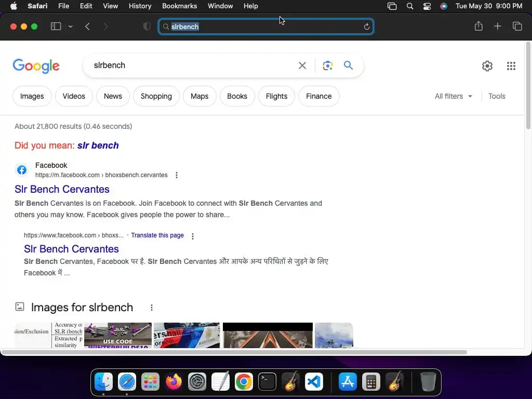Screen dimensions: 532x399
Task: Select the Flights filter chip
Action: click(x=276, y=96)
